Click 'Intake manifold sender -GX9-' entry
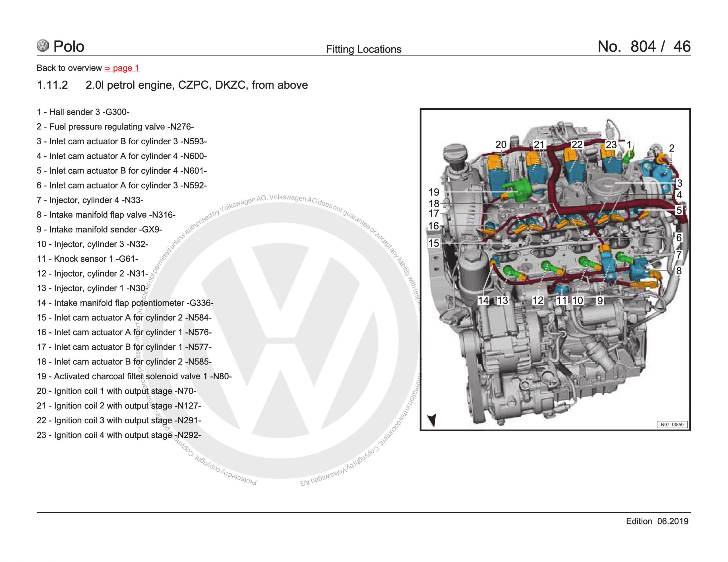The image size is (728, 562). [x=99, y=230]
